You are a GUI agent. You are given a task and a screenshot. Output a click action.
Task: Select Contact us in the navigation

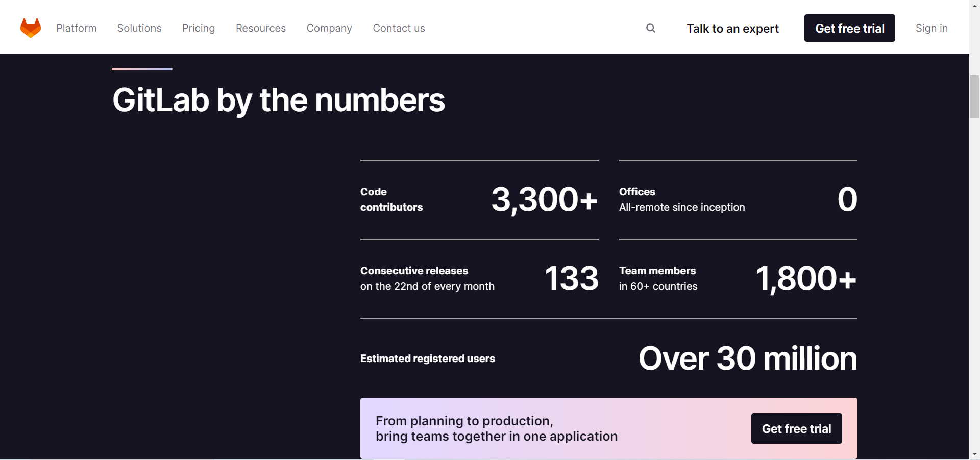[399, 28]
